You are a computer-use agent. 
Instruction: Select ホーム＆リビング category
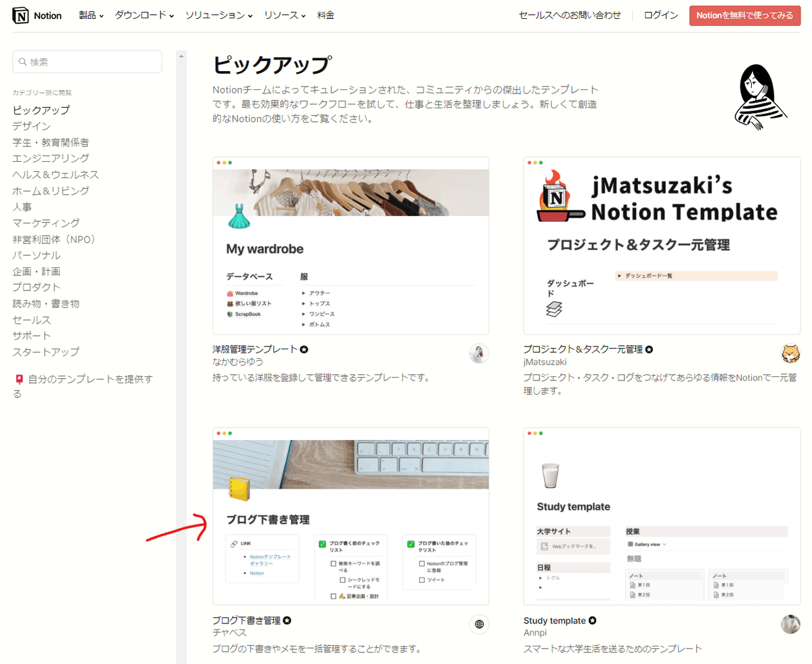coord(51,191)
